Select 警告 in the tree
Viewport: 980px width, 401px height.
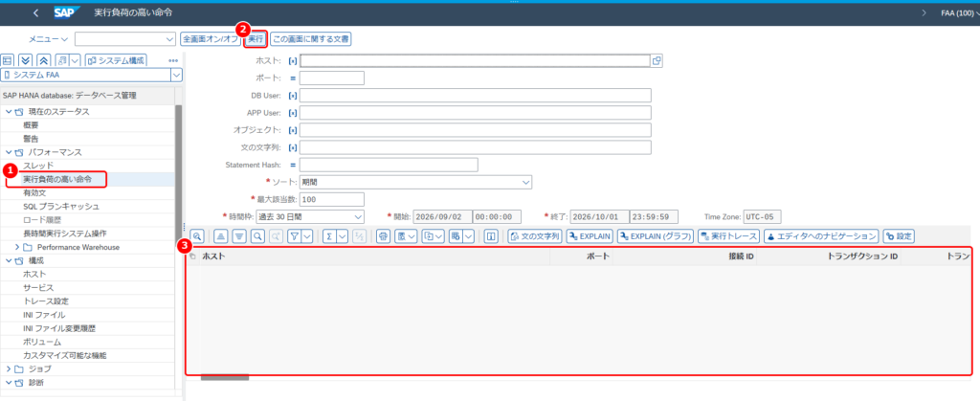[32, 139]
